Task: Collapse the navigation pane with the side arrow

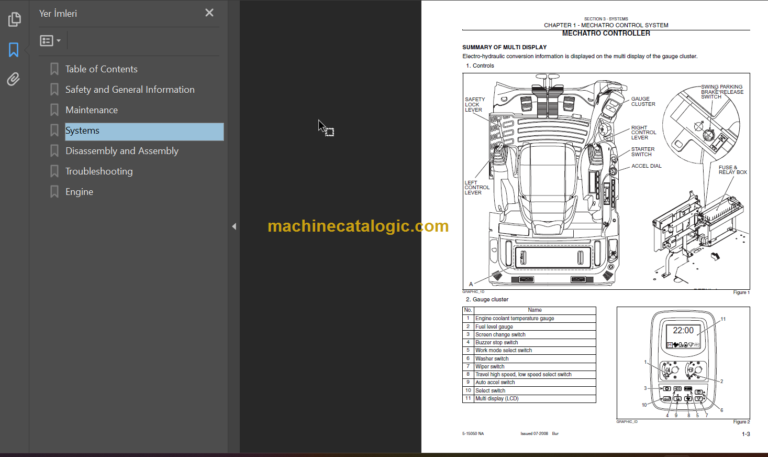Action: pos(234,226)
